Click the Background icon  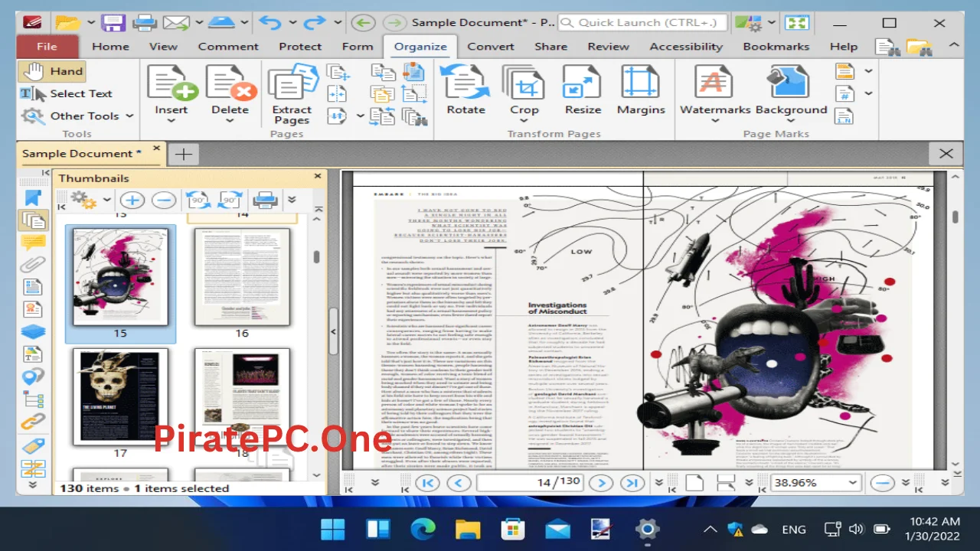point(789,82)
